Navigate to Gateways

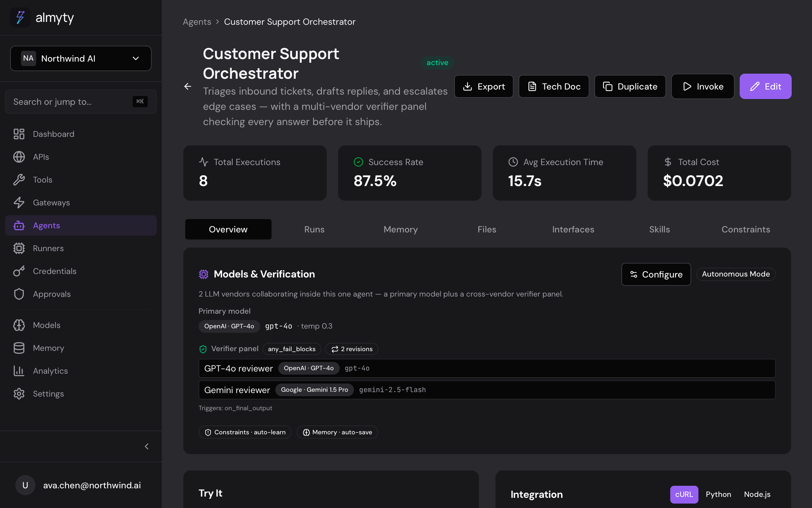coord(81,203)
